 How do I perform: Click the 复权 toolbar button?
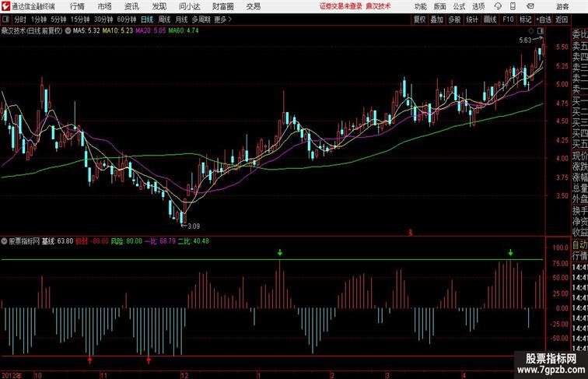[419, 19]
